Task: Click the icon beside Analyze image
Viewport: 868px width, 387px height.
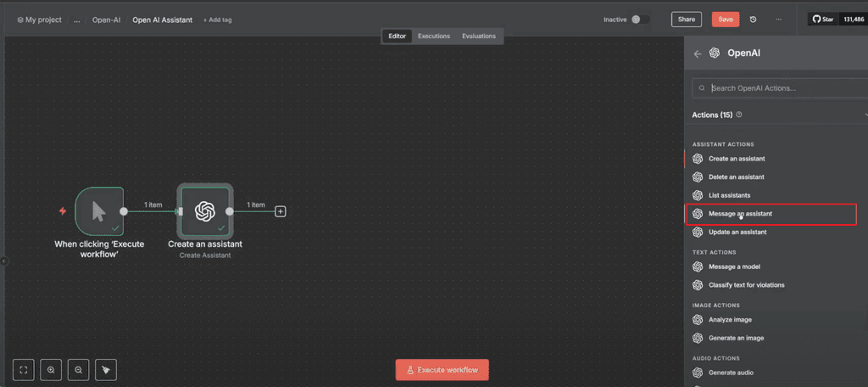Action: [x=698, y=319]
